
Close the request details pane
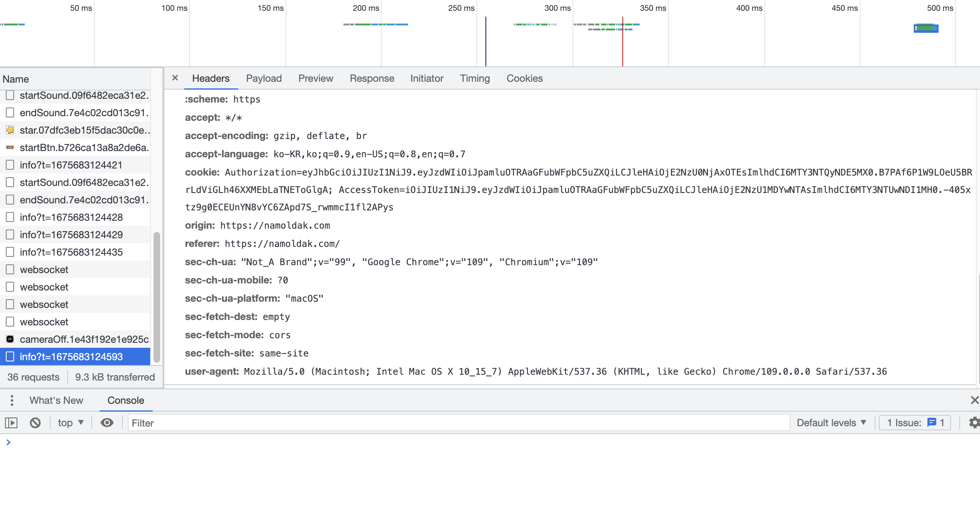(175, 78)
